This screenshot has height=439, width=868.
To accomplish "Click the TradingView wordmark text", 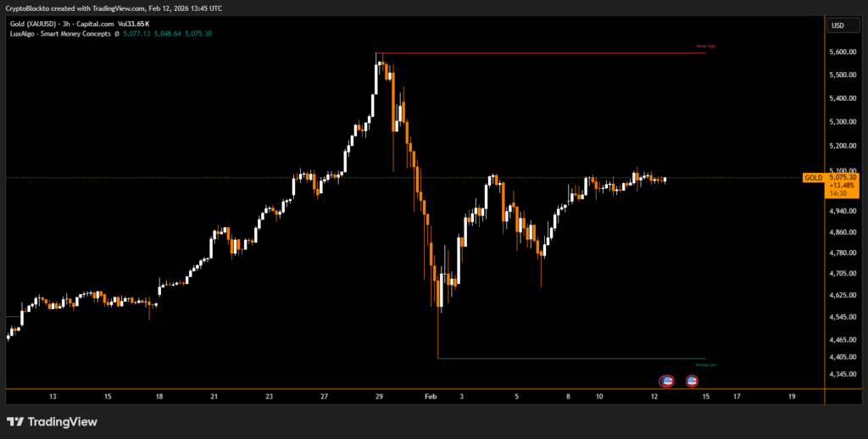I will coord(61,421).
